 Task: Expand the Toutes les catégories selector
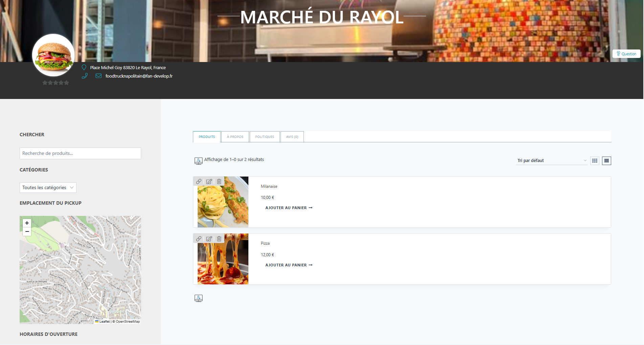(48, 187)
